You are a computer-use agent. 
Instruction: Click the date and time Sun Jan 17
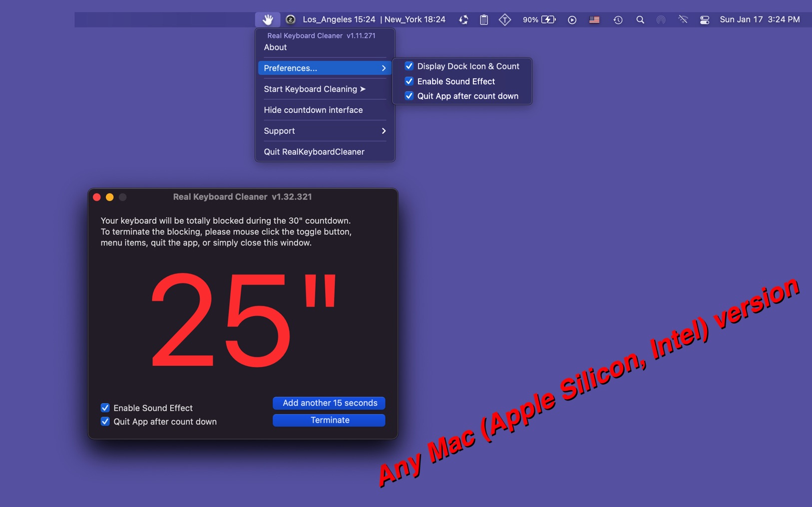point(760,19)
